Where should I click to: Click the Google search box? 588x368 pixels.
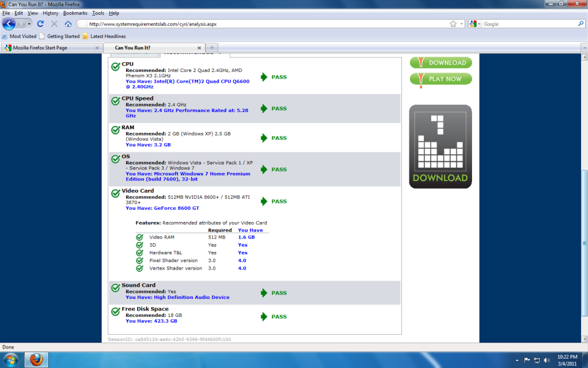[x=529, y=24]
